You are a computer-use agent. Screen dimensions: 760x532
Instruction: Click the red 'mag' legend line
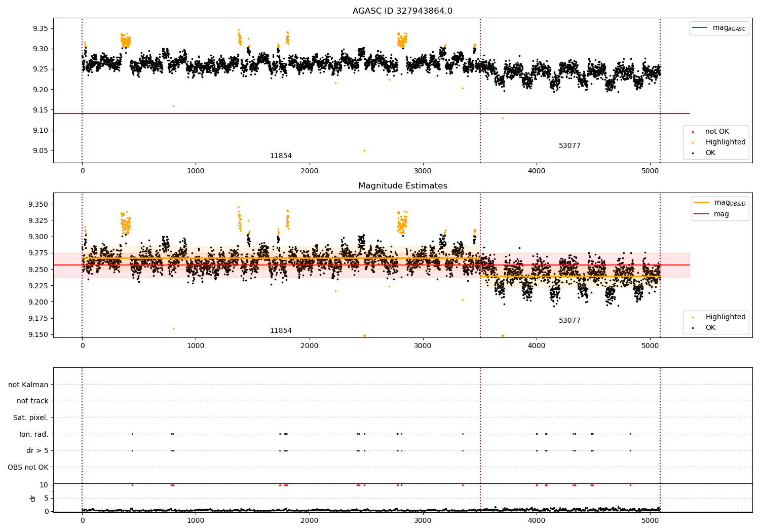[702, 214]
